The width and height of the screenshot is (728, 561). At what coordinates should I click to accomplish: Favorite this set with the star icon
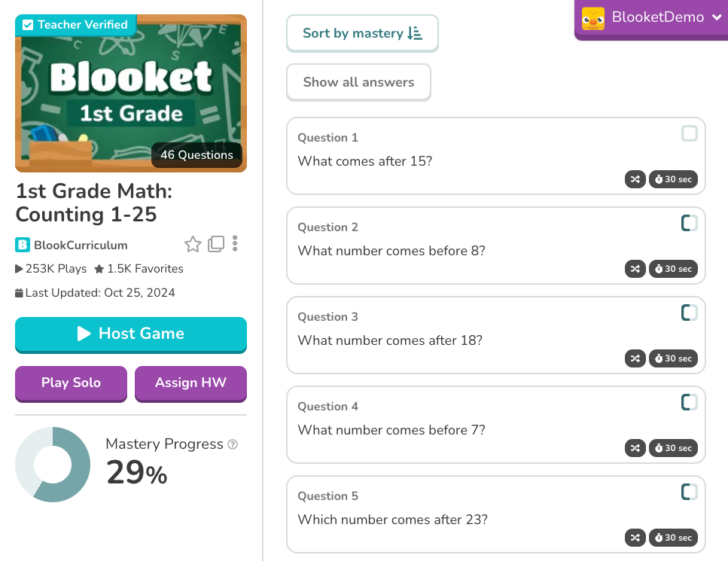point(193,244)
